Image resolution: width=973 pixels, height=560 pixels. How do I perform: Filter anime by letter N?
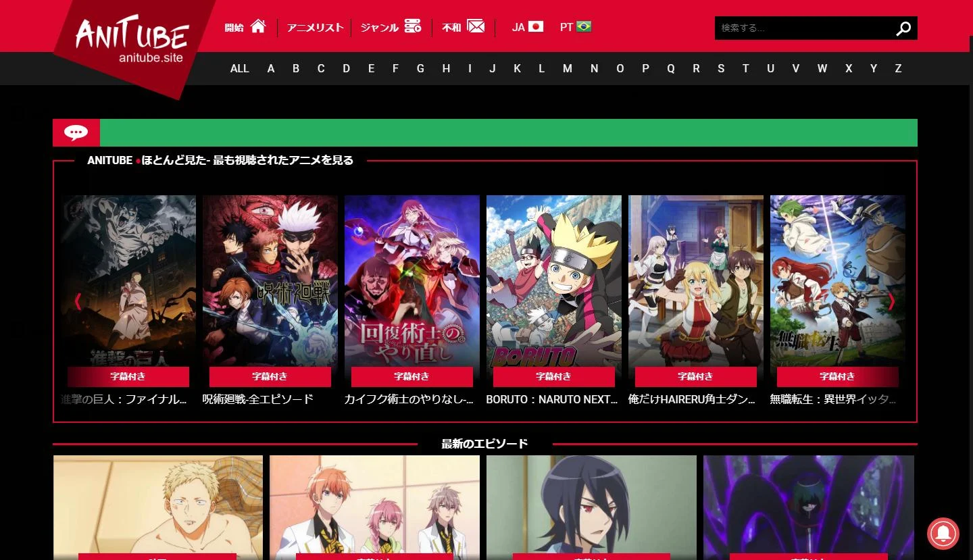(594, 68)
